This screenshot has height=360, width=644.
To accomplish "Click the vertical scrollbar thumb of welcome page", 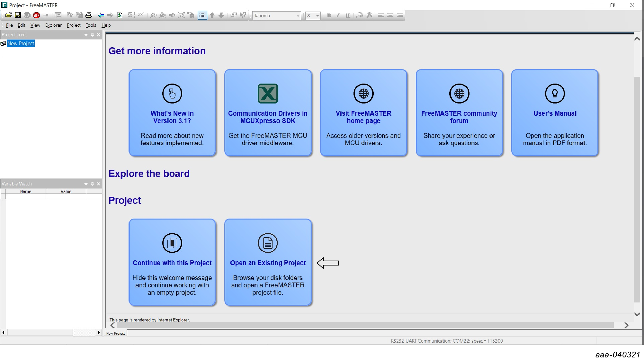I will click(637, 190).
